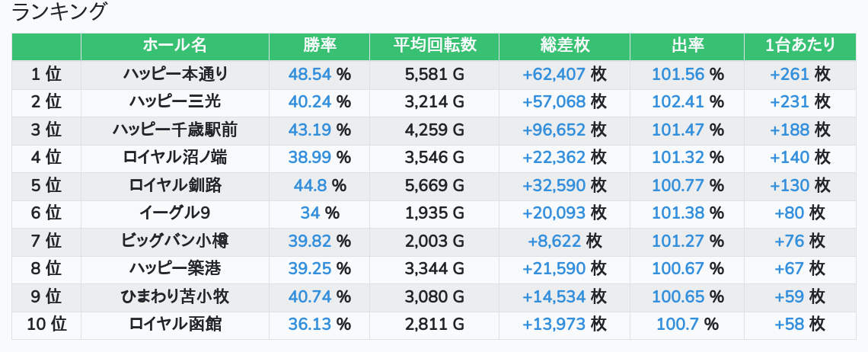868x352 pixels.
Task: Click the +67 per-machine value
Action: point(790,269)
